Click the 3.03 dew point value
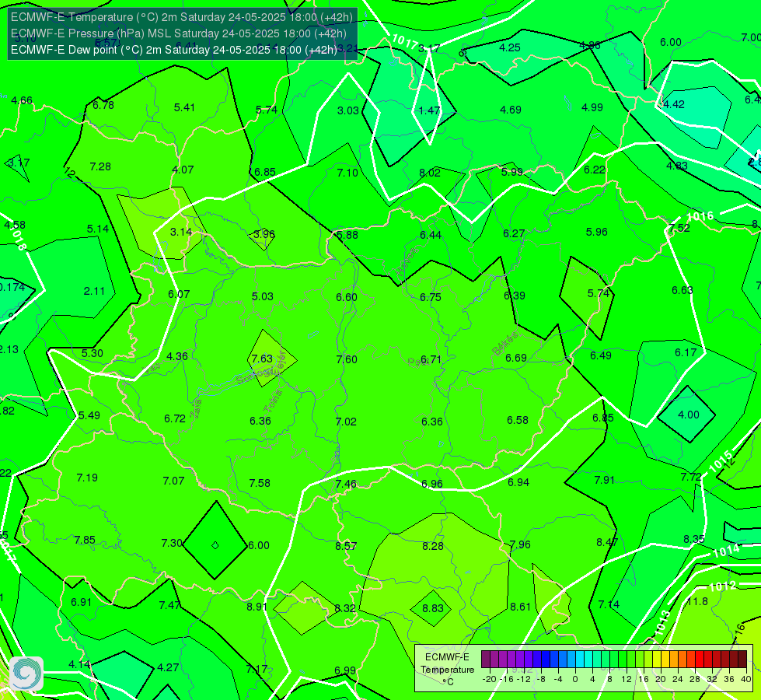This screenshot has height=700, width=761. 348,110
